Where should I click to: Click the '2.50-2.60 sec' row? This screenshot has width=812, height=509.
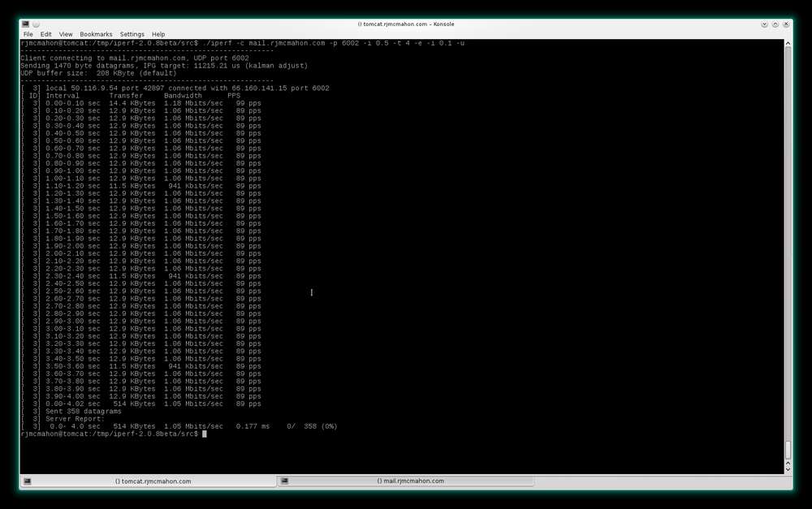[x=140, y=291]
